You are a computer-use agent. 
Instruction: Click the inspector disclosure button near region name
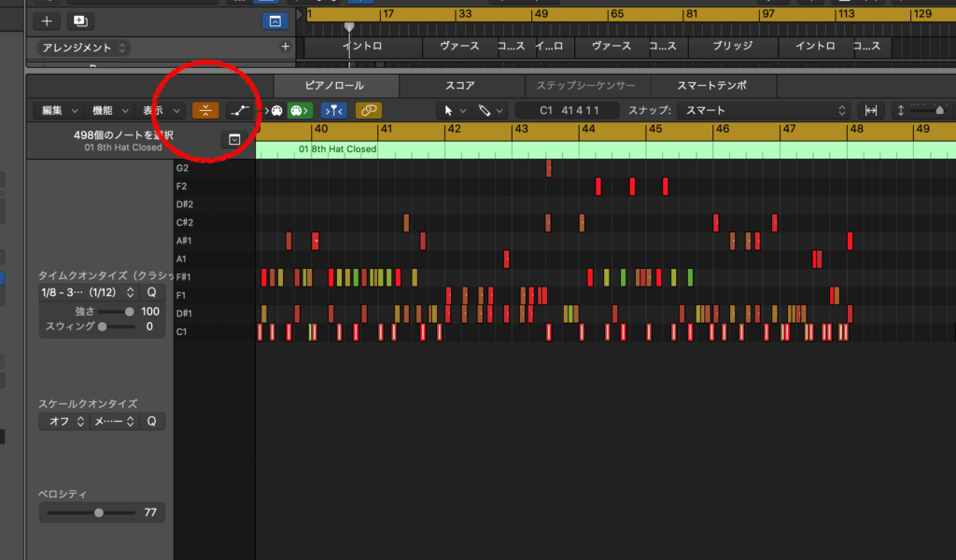(234, 140)
